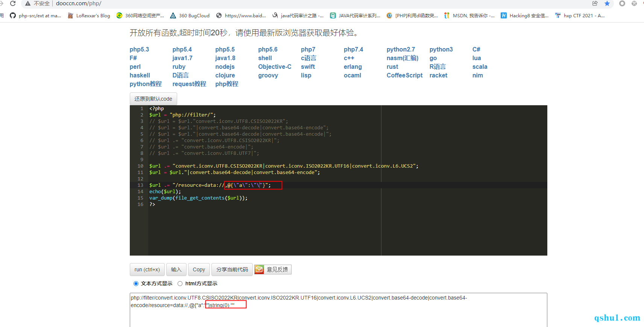Click the address bar URL dooccn.com/php/
This screenshot has height=327, width=644.
[x=79, y=3]
